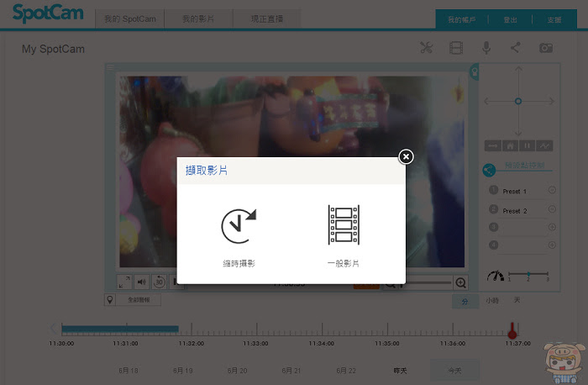Click preset share round icon
Image resolution: width=588 pixels, height=385 pixels.
pos(489,171)
